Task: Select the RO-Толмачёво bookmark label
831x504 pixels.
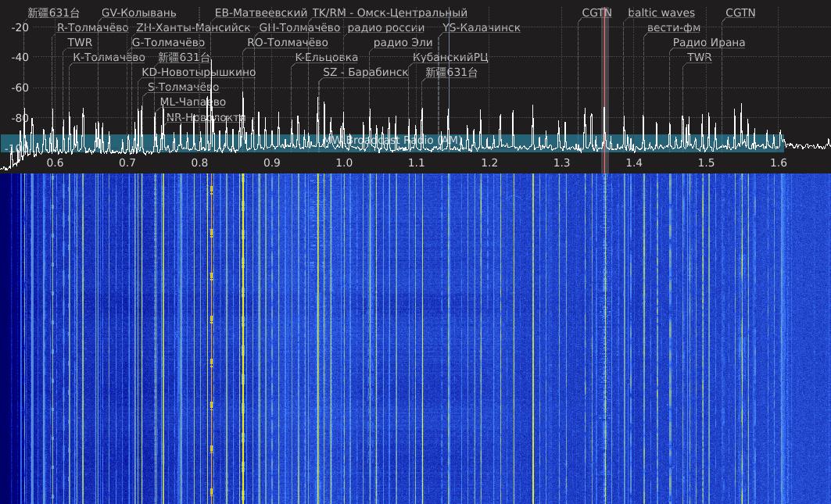Action: point(288,42)
